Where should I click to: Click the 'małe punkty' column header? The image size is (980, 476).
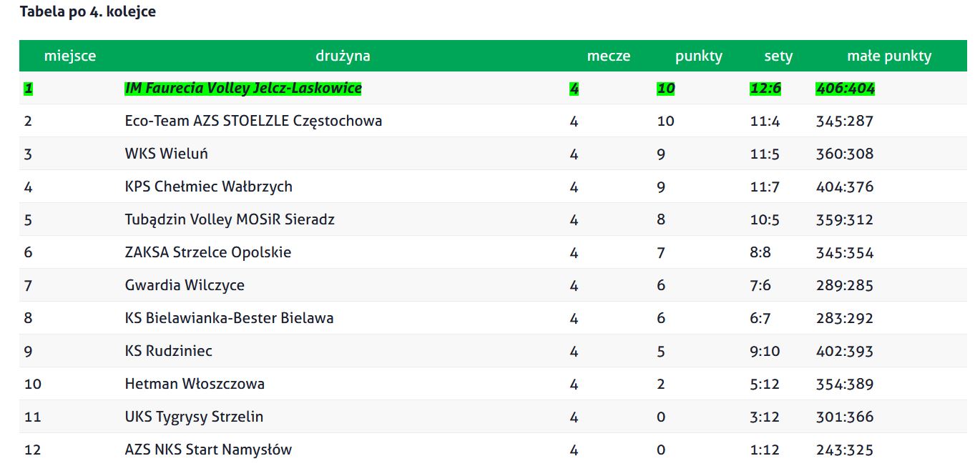click(889, 56)
